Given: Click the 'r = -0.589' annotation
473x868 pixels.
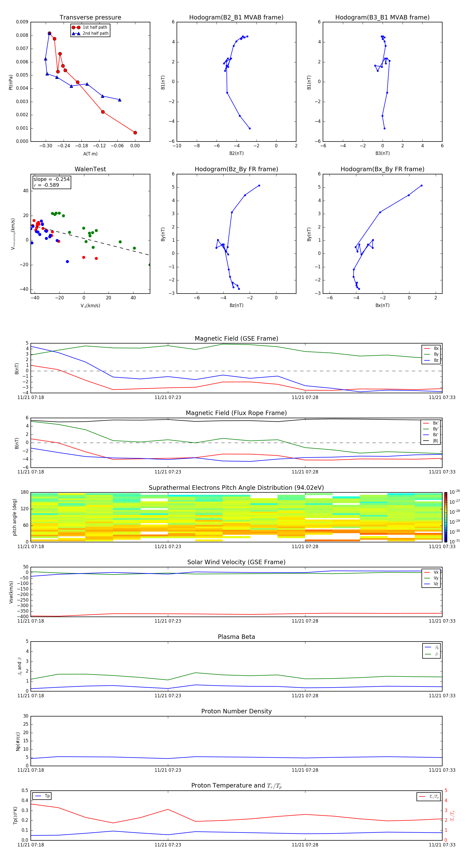Looking at the screenshot, I should [47, 185].
